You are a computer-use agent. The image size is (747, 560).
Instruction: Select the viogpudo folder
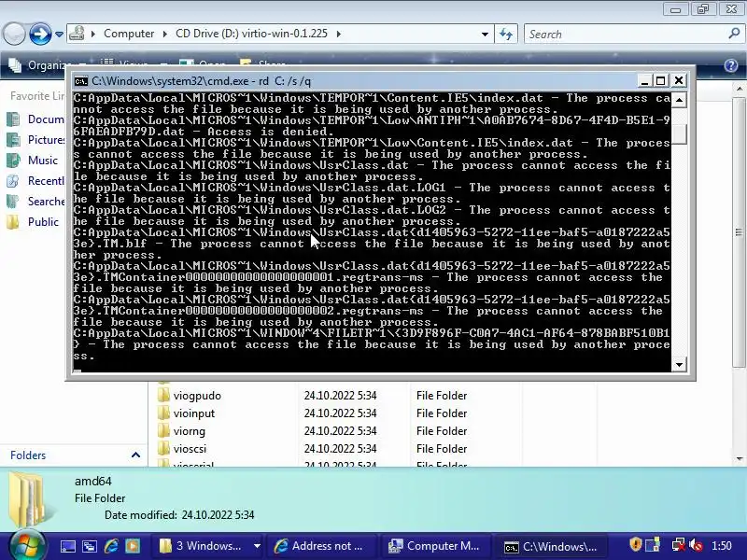coord(197,396)
